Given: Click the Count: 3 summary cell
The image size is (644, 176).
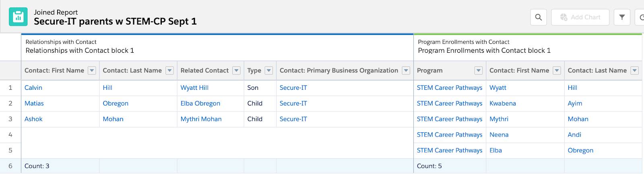Looking at the screenshot, I should pyautogui.click(x=60, y=166).
